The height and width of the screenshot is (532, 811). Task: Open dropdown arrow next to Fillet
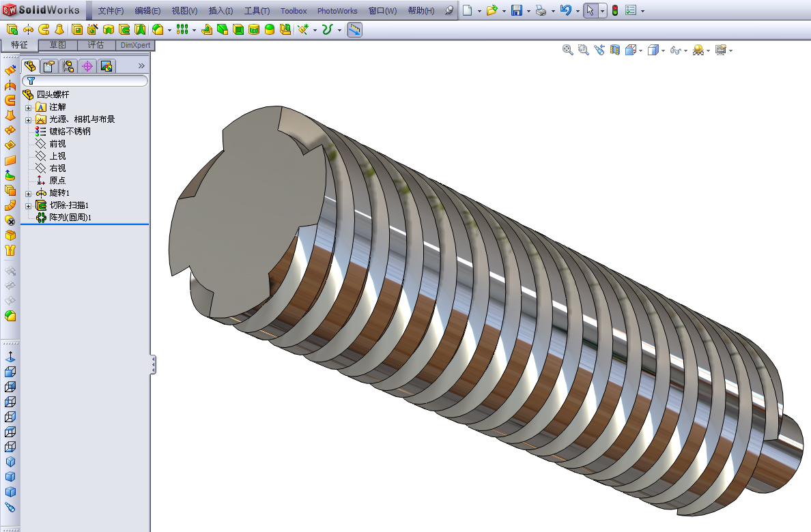coord(170,30)
